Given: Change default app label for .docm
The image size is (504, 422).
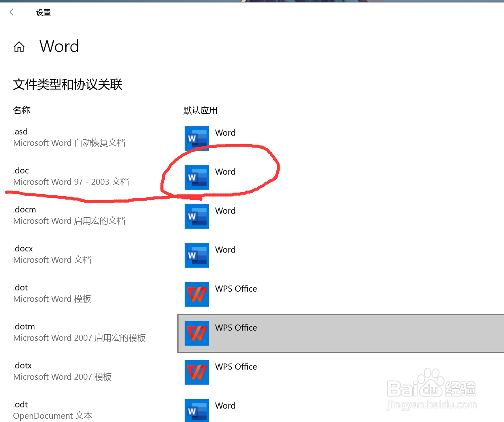Looking at the screenshot, I should [x=225, y=211].
